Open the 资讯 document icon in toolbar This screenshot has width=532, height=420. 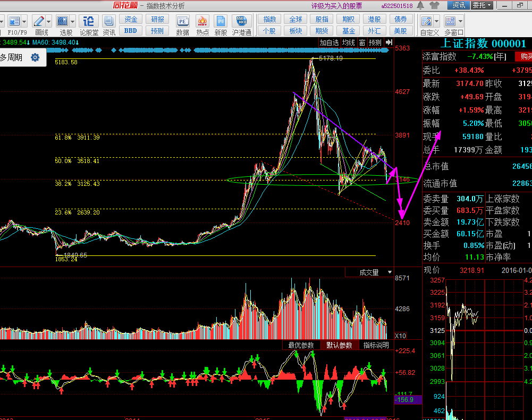point(108,21)
